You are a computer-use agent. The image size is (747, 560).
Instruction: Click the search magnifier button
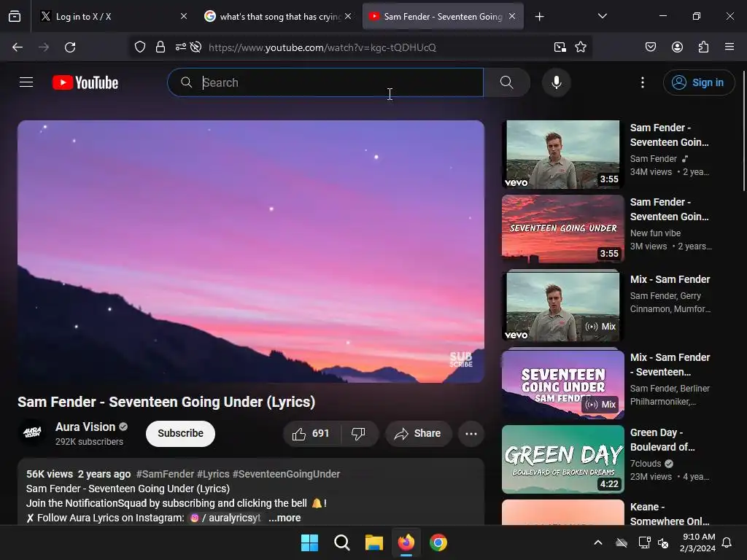tap(507, 82)
